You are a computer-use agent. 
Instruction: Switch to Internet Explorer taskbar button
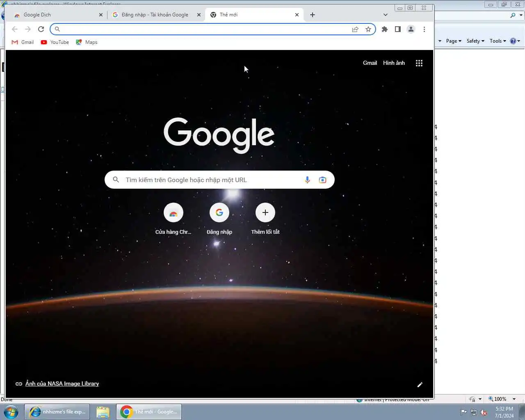click(x=57, y=412)
